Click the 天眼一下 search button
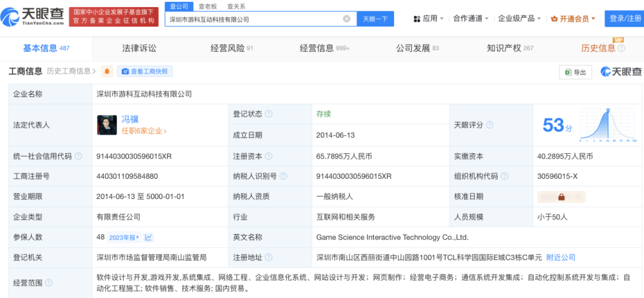 click(x=376, y=19)
